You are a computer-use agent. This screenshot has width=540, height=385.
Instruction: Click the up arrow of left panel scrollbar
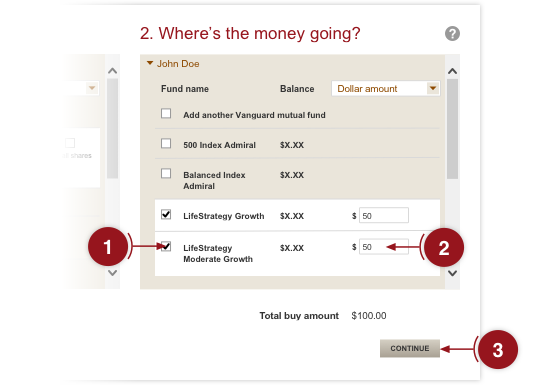(x=112, y=71)
